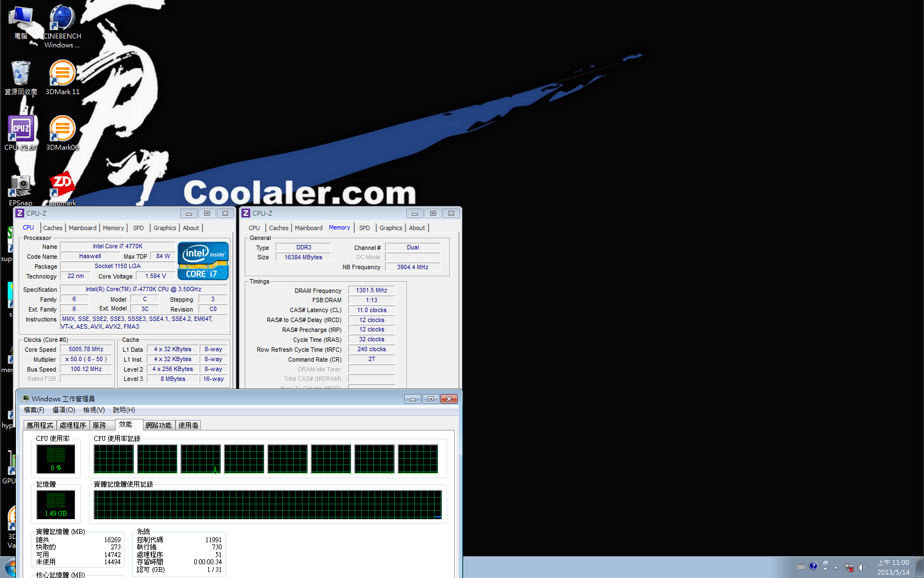The width and height of the screenshot is (924, 578).
Task: Switch to 網路功能 tab in Task Manager
Action: tap(159, 425)
